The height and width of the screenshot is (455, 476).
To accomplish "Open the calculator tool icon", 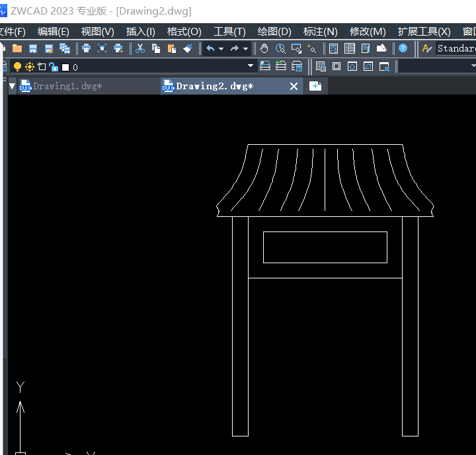I will [333, 48].
